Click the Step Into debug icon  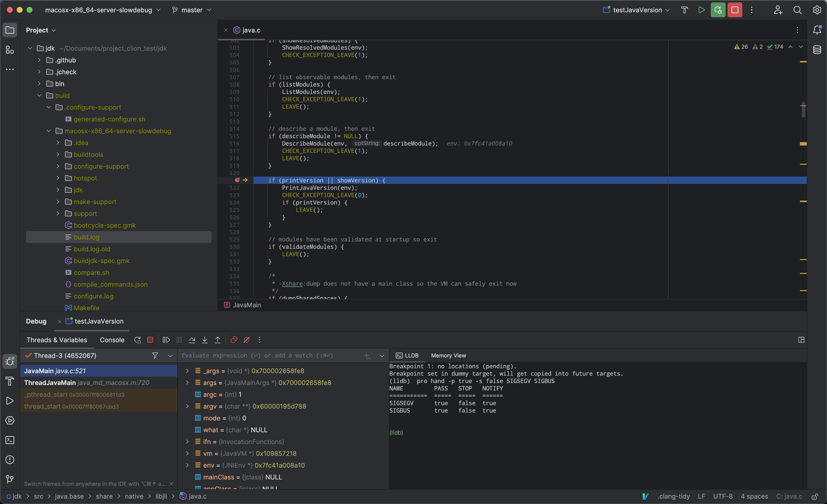click(x=205, y=340)
